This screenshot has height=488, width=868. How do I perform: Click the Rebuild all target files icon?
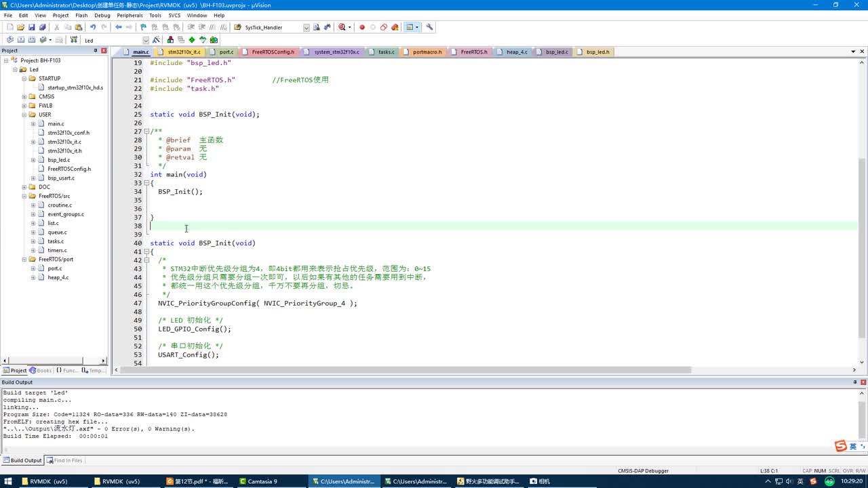click(x=31, y=40)
